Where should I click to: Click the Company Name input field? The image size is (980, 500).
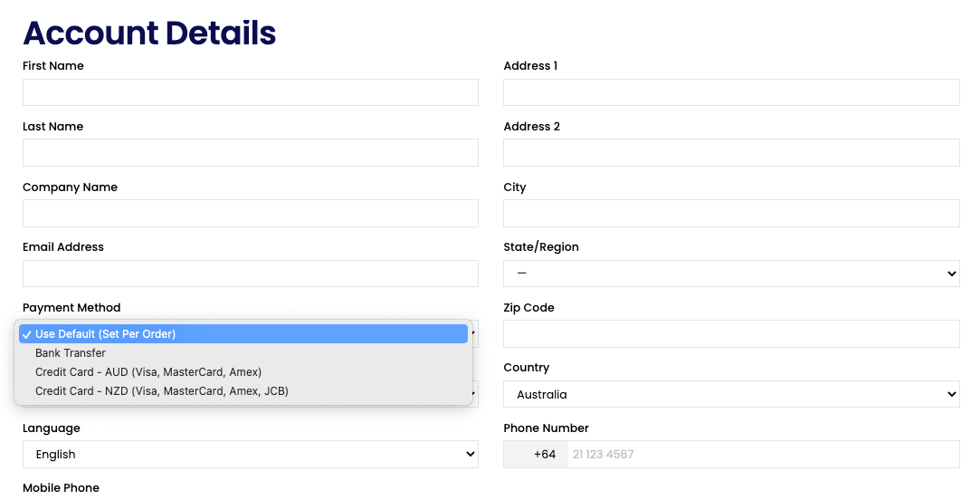pyautogui.click(x=251, y=214)
